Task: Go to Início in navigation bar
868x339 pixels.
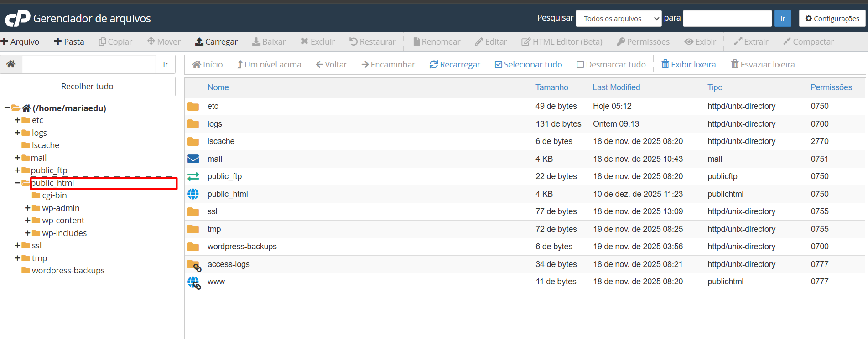Action: (x=208, y=65)
